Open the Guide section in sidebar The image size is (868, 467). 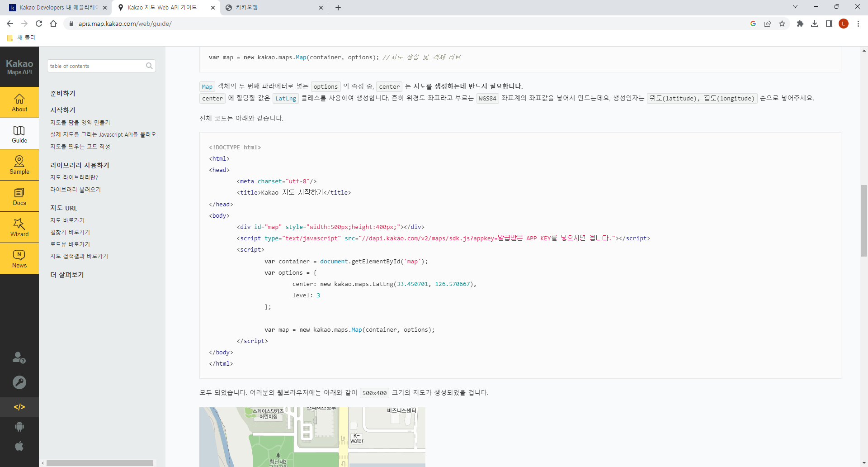coord(19,134)
